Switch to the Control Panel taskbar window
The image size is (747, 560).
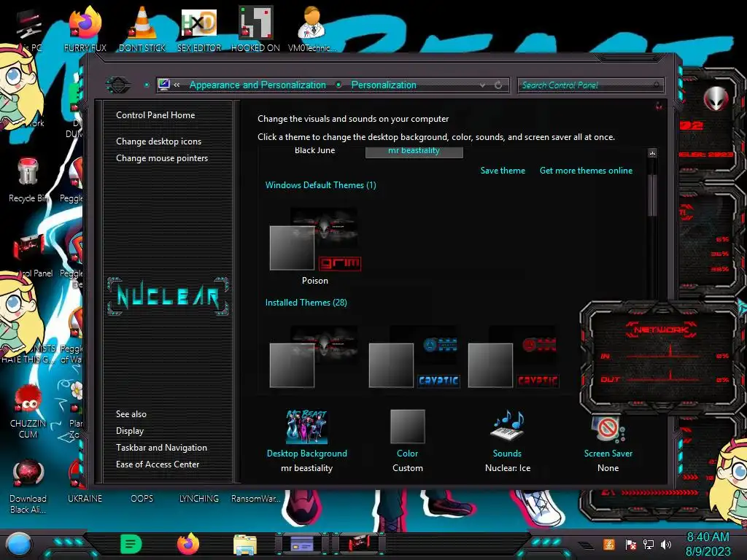coord(302,544)
